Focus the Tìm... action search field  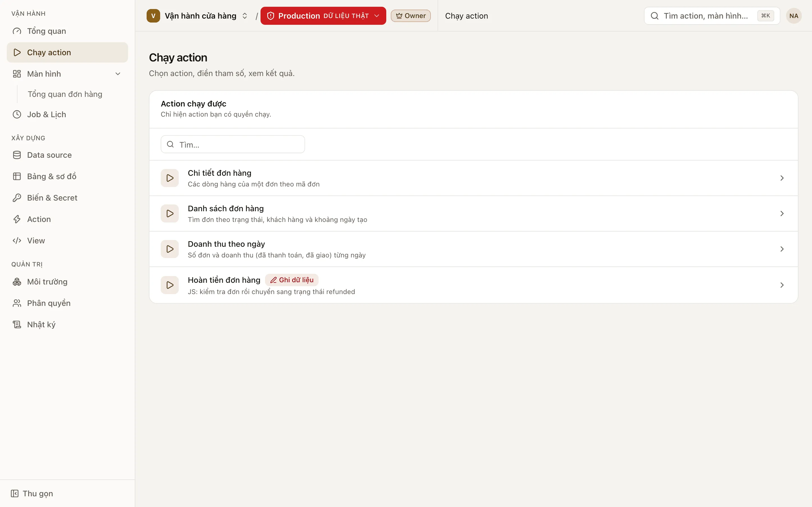click(233, 144)
